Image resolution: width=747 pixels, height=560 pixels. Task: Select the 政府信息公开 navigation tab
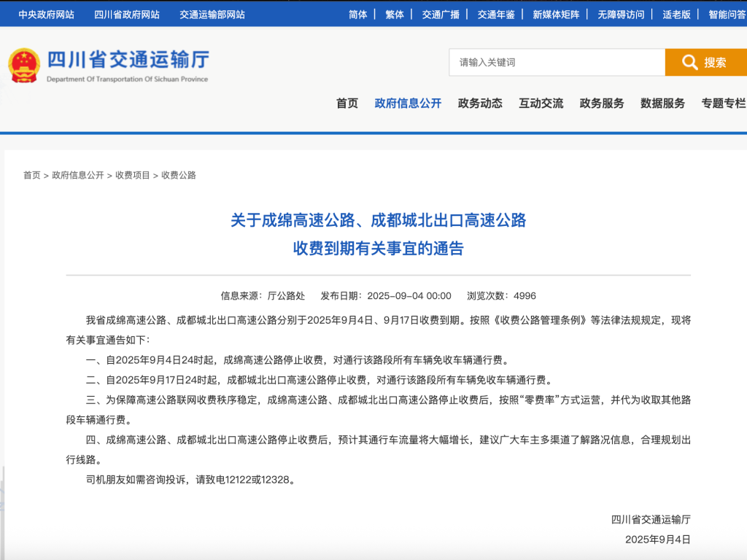pos(408,104)
